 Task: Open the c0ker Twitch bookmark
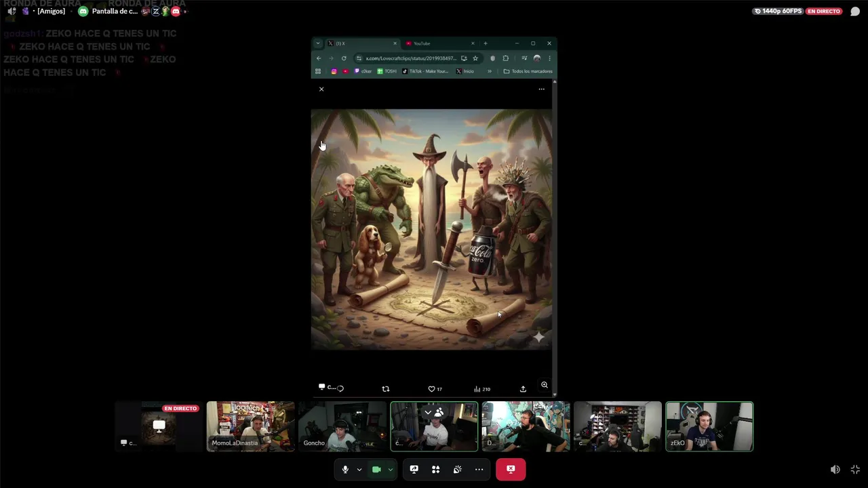click(363, 71)
